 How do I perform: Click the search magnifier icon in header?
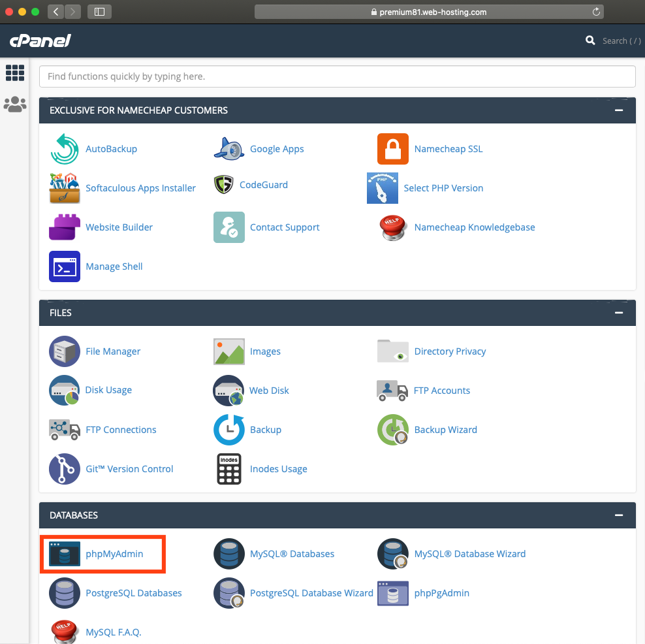click(590, 40)
